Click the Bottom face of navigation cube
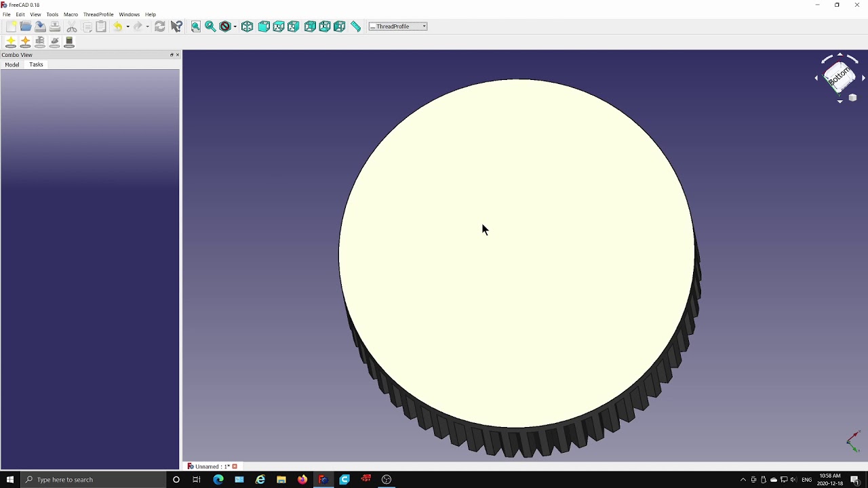Image resolution: width=868 pixels, height=488 pixels. 839,77
